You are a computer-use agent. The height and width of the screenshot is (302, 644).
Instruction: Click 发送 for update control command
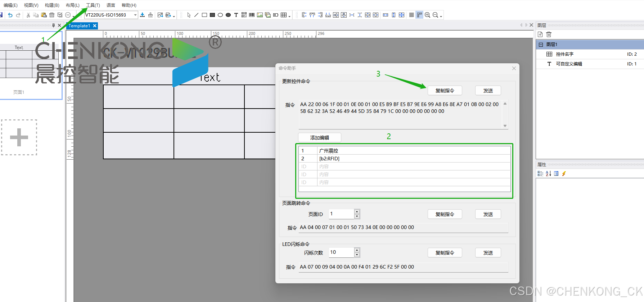[488, 91]
